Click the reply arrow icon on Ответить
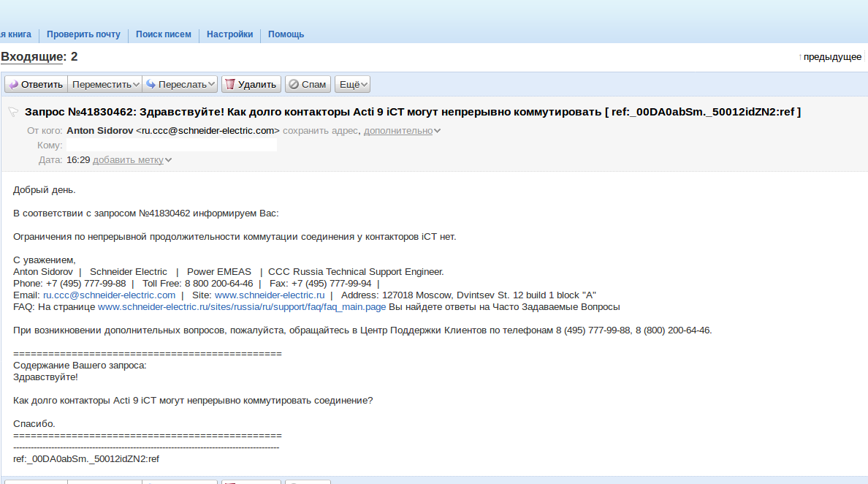 click(x=14, y=84)
